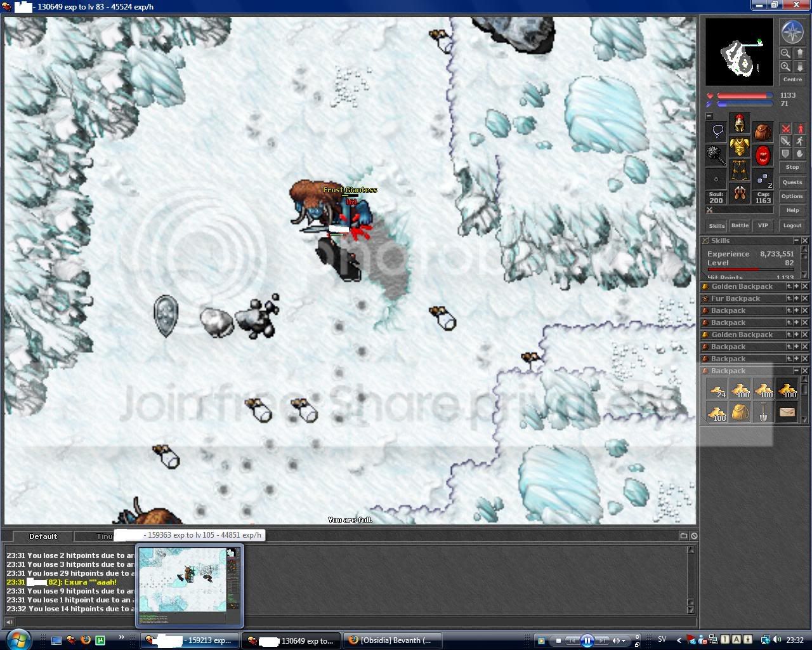Zoom in the minimap with plus magnifier
This screenshot has width=812, height=650.
785,67
